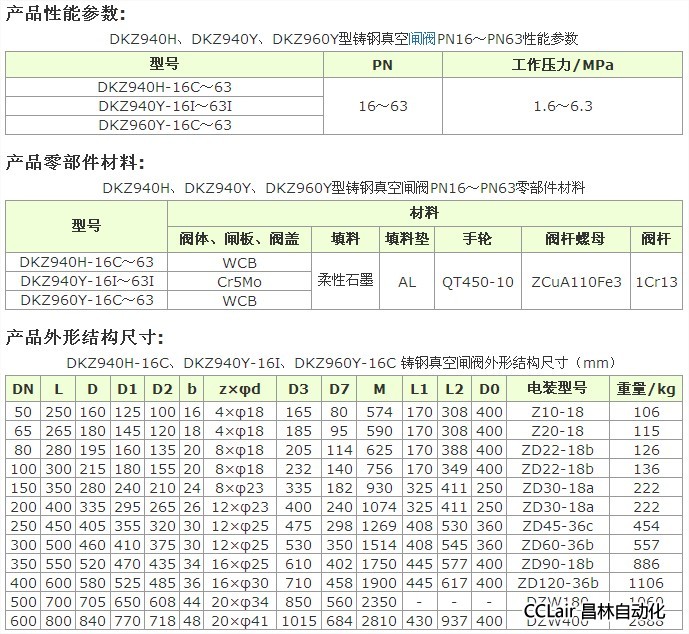689x634 pixels.
Task: Select the 电装型号 column header
Action: [x=559, y=388]
